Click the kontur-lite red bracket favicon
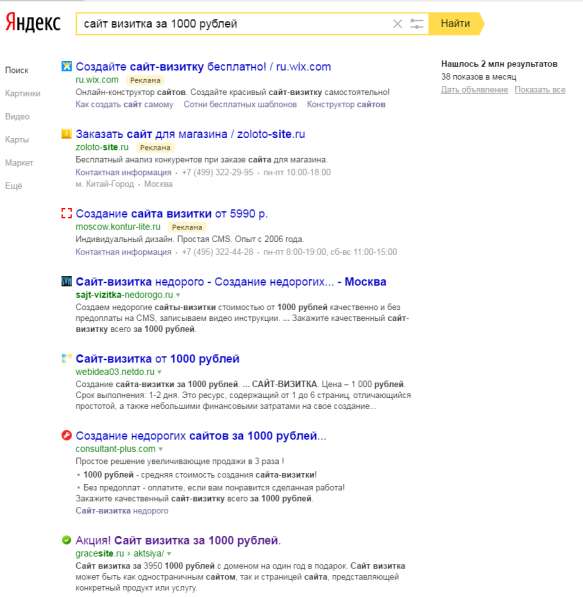583x597 pixels. [x=66, y=213]
